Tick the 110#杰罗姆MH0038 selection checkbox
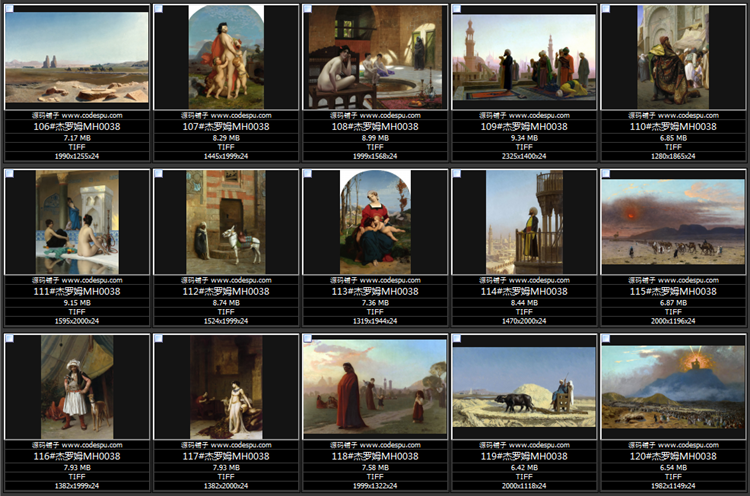This screenshot has width=750, height=496. (x=606, y=9)
